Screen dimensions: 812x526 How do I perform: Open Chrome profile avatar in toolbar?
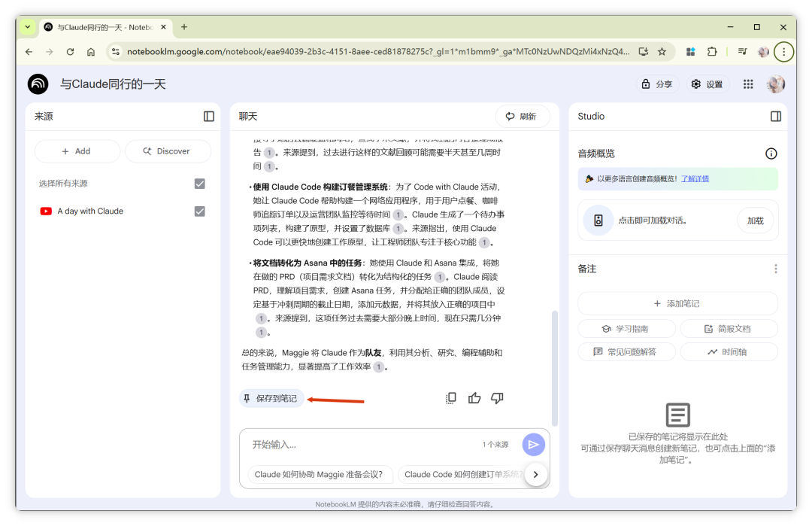pos(763,52)
